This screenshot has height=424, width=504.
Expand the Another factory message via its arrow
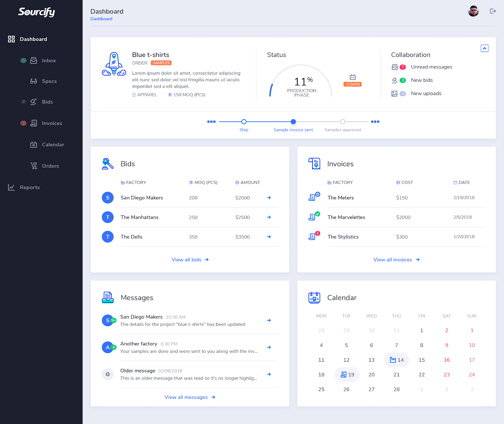(x=269, y=347)
